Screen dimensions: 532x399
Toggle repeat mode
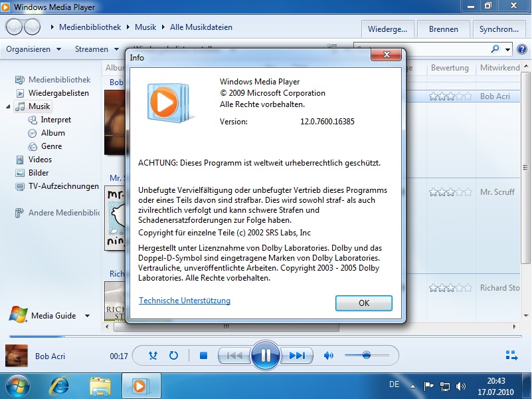pos(173,356)
